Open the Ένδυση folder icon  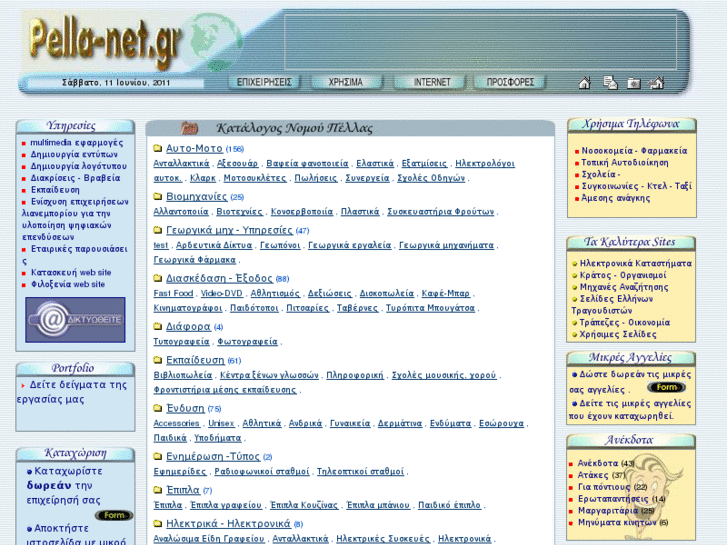tap(158, 408)
